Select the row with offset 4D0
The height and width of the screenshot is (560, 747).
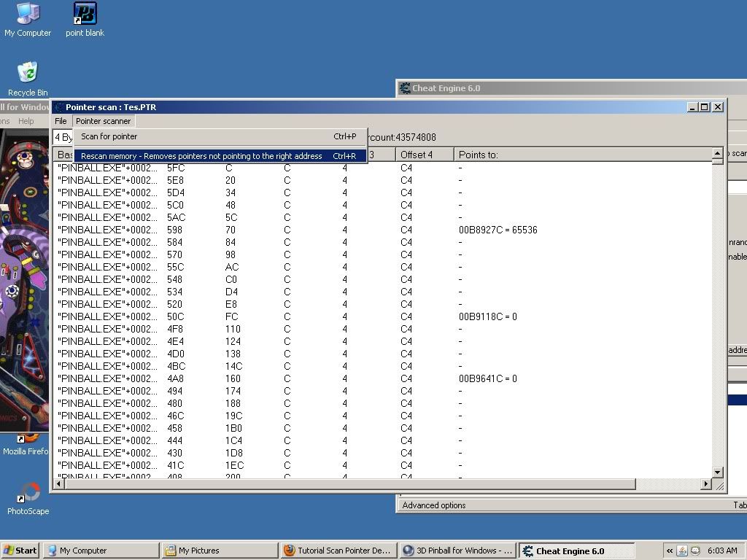click(384, 354)
